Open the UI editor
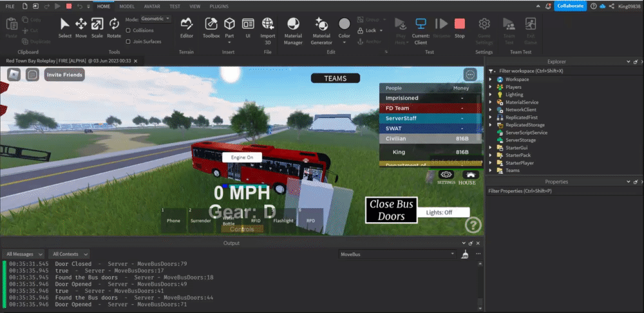Viewport: 644px width, 313px height. pos(248,28)
